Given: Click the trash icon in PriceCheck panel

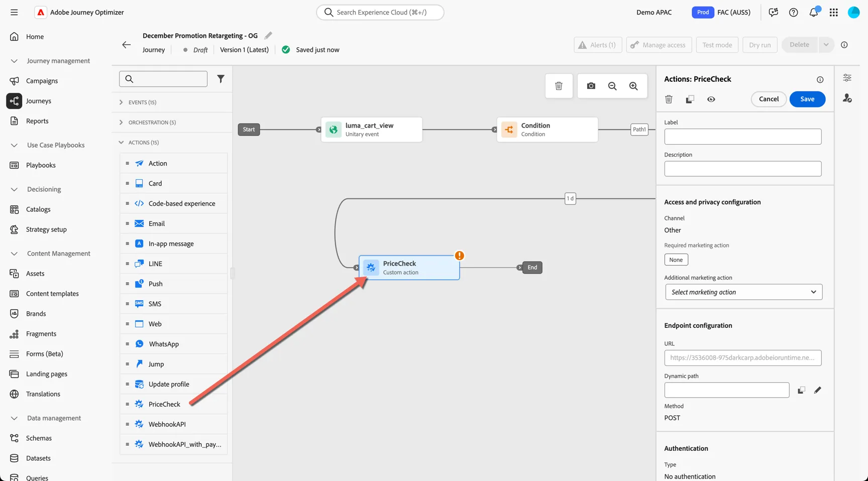Looking at the screenshot, I should coord(669,99).
